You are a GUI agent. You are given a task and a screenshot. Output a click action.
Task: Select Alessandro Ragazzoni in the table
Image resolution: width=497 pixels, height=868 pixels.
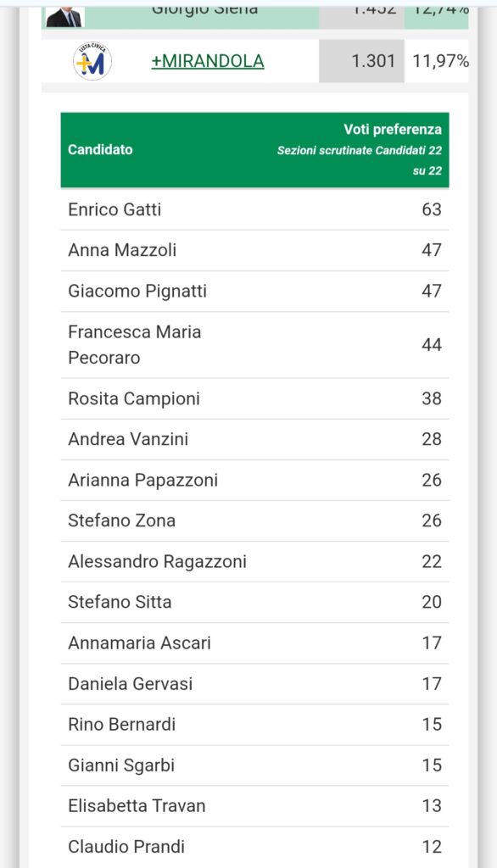click(255, 561)
